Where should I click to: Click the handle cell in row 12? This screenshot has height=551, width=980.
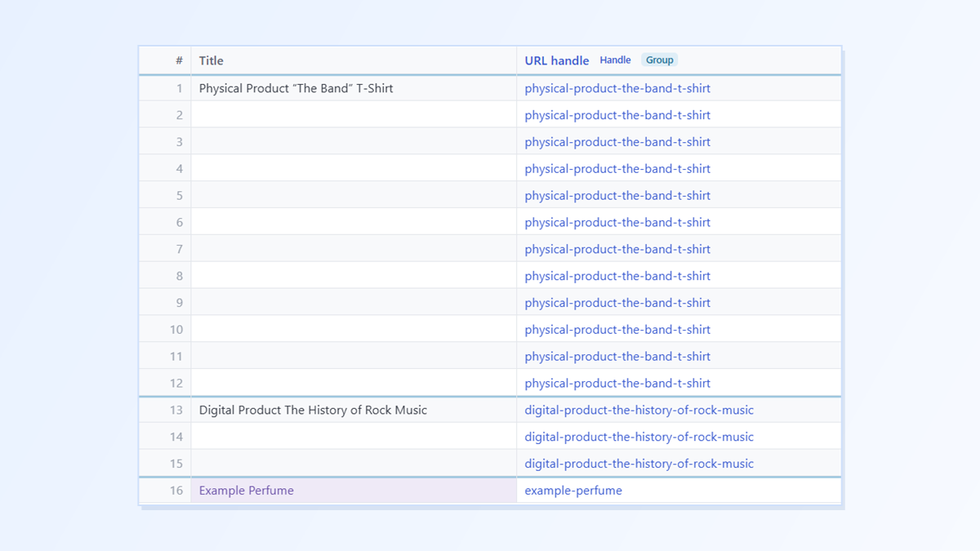point(679,383)
